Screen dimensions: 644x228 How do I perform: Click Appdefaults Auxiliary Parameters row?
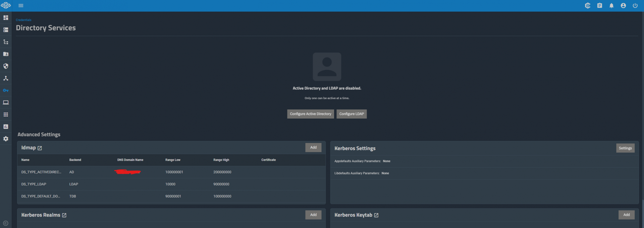[484, 161]
